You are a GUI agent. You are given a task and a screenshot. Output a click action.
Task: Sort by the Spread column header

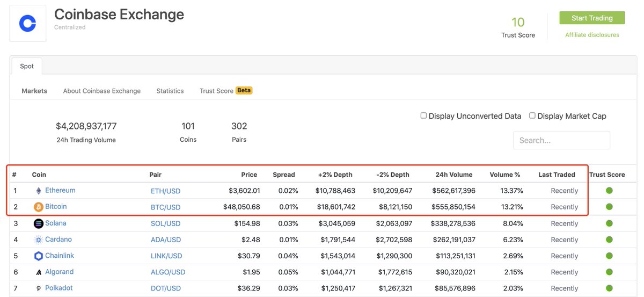pos(284,175)
